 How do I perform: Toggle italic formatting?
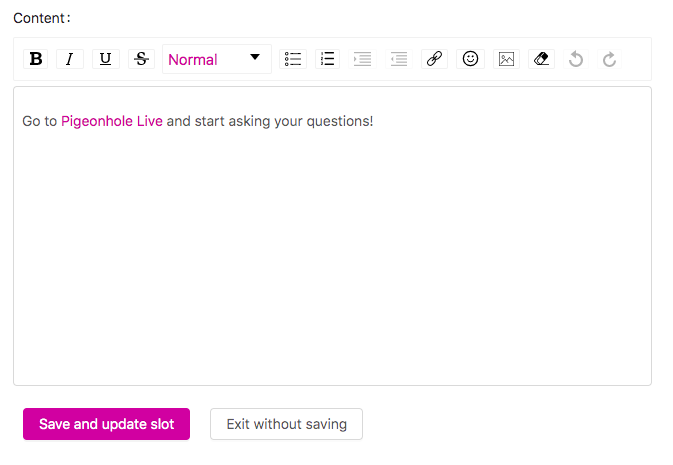70,59
